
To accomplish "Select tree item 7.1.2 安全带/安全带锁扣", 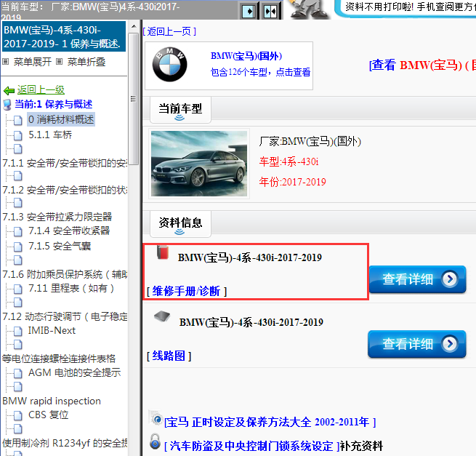I will coord(65,190).
